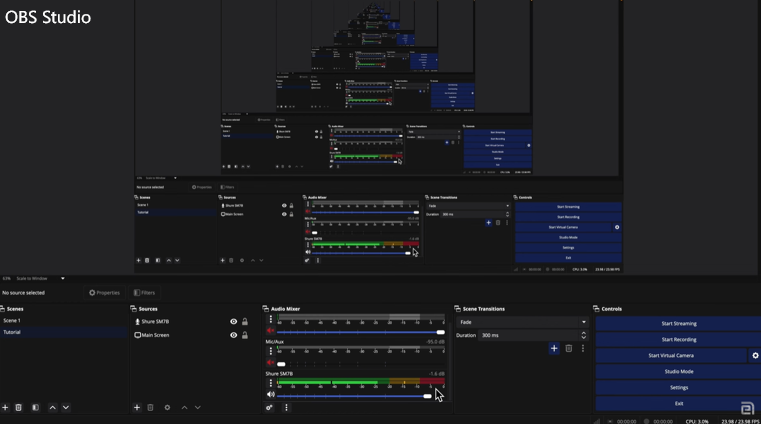
Task: Toggle the lock on the Main Screen source
Action: (x=245, y=335)
